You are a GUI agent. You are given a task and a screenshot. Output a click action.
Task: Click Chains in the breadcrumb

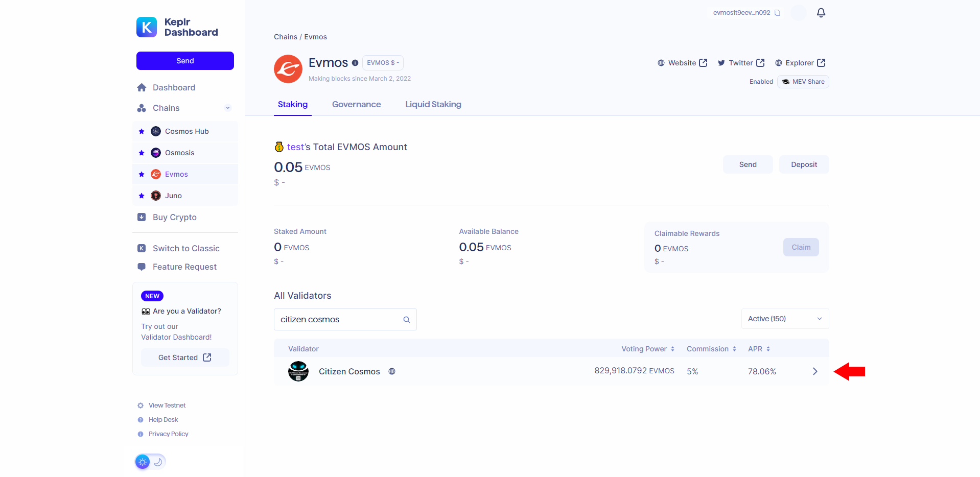(x=286, y=37)
